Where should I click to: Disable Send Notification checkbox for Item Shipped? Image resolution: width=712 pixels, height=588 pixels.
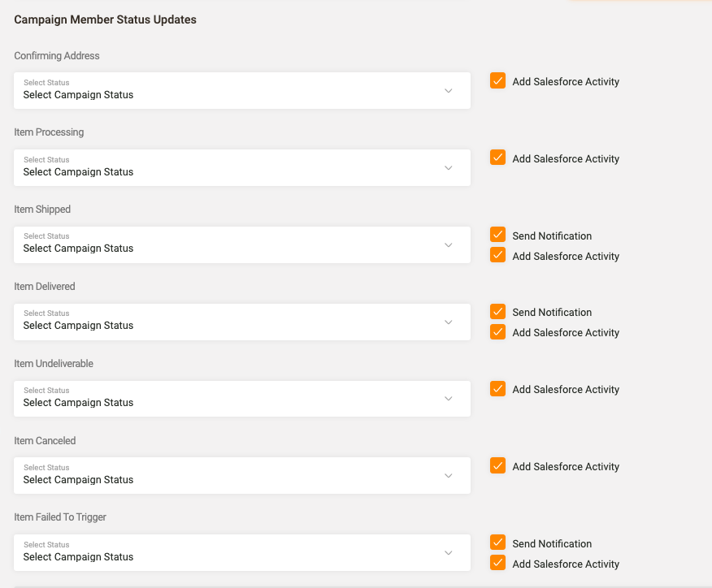498,236
